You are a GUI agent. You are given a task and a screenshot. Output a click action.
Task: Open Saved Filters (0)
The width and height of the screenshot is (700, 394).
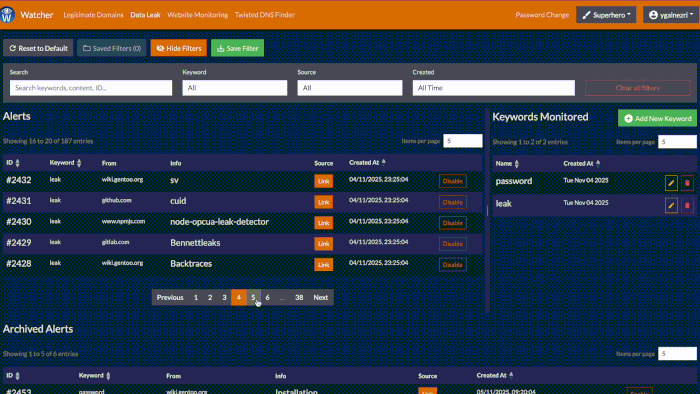point(112,48)
